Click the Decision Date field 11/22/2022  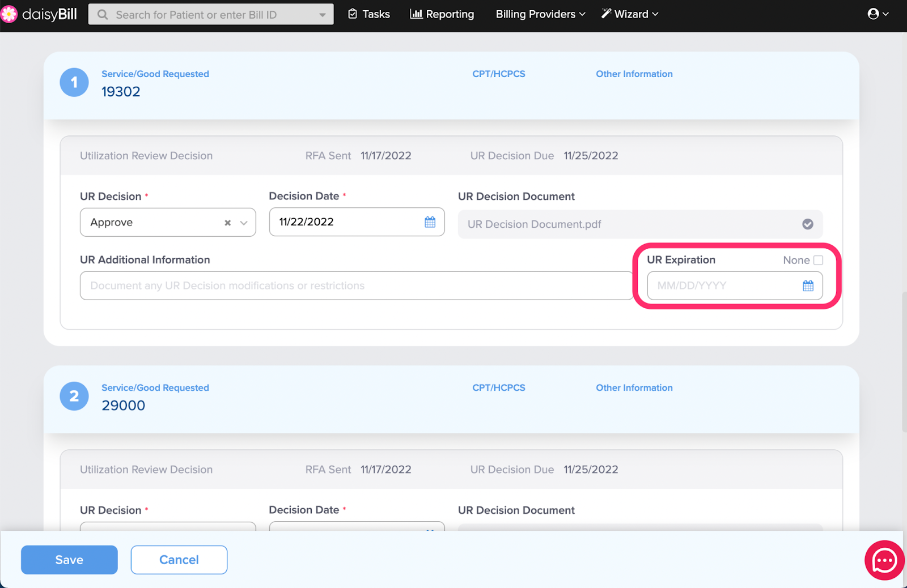pyautogui.click(x=357, y=222)
